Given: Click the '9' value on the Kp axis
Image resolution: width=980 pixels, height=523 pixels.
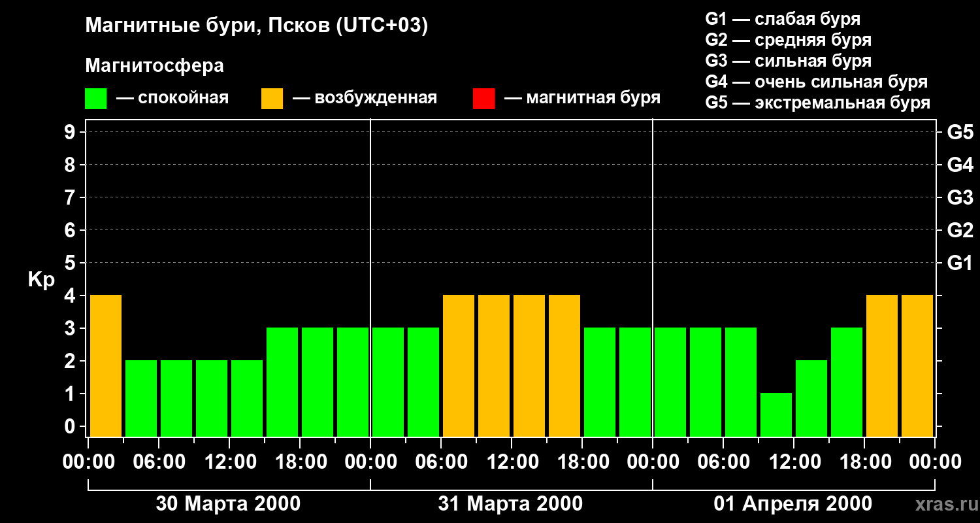Looking at the screenshot, I should tap(71, 133).
